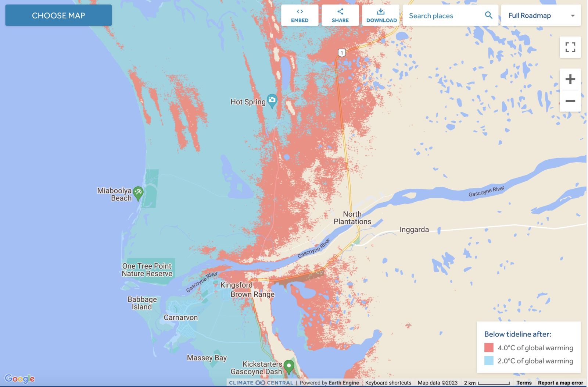The height and width of the screenshot is (387, 588).
Task: Click the Inggarda label
Action: pyautogui.click(x=414, y=230)
